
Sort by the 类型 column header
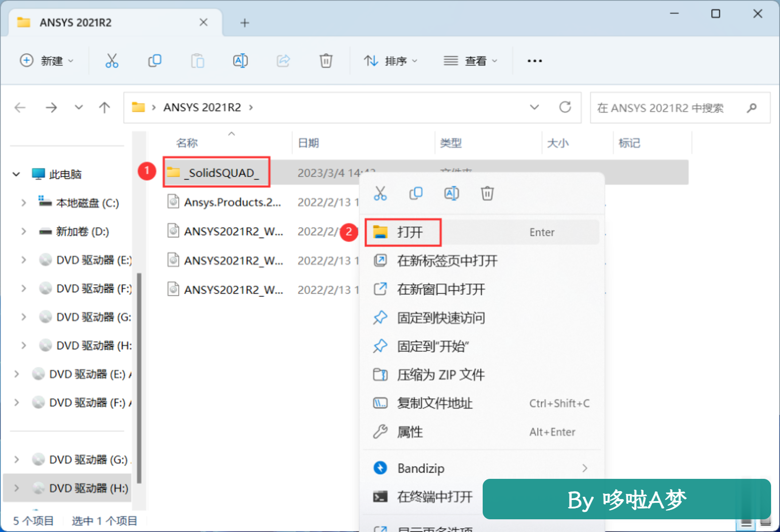[451, 143]
